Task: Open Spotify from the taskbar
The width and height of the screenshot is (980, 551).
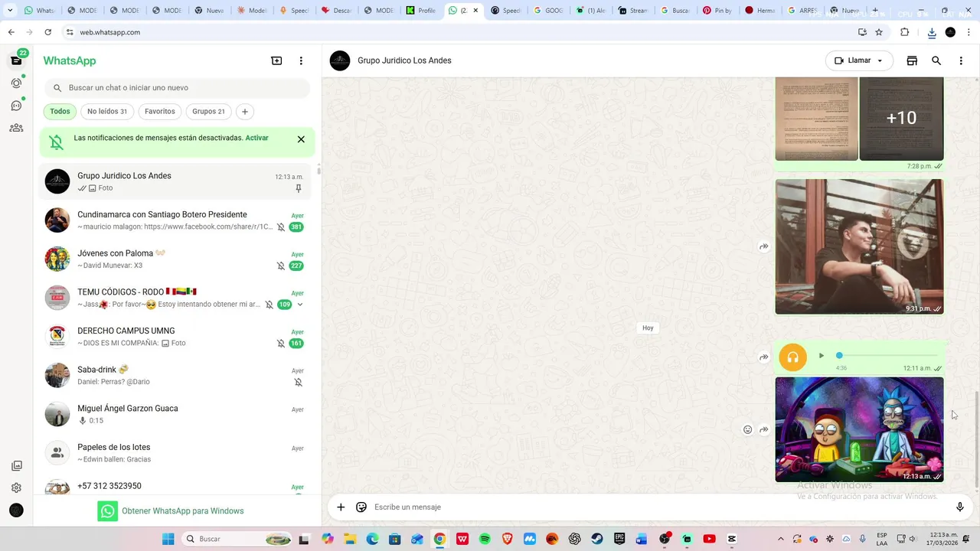Action: coord(485,539)
